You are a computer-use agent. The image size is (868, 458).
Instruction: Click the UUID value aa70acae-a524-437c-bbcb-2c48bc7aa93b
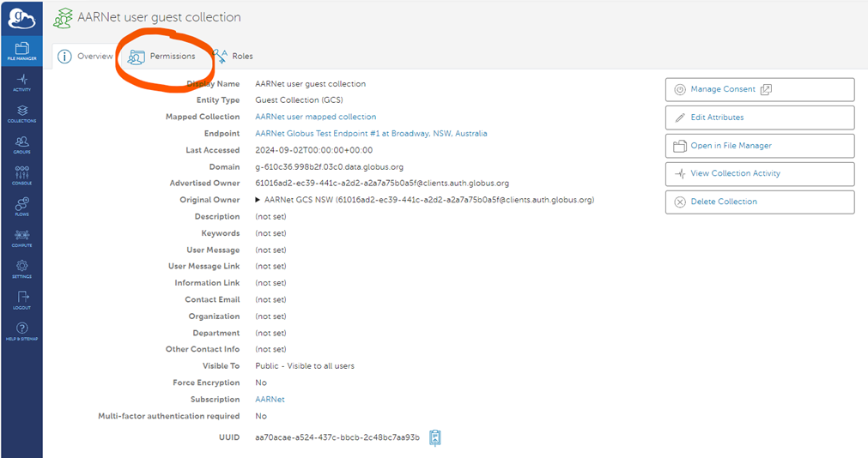337,437
